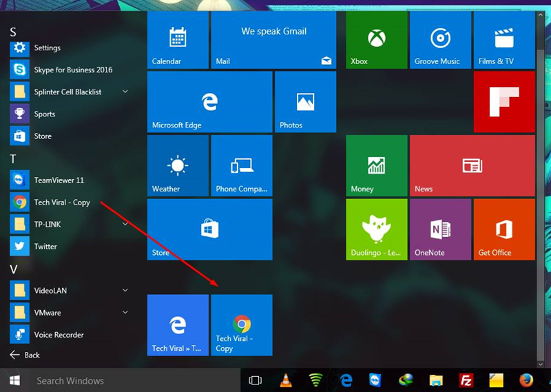Open the Photos tile
This screenshot has height=392, width=551.
pos(305,102)
